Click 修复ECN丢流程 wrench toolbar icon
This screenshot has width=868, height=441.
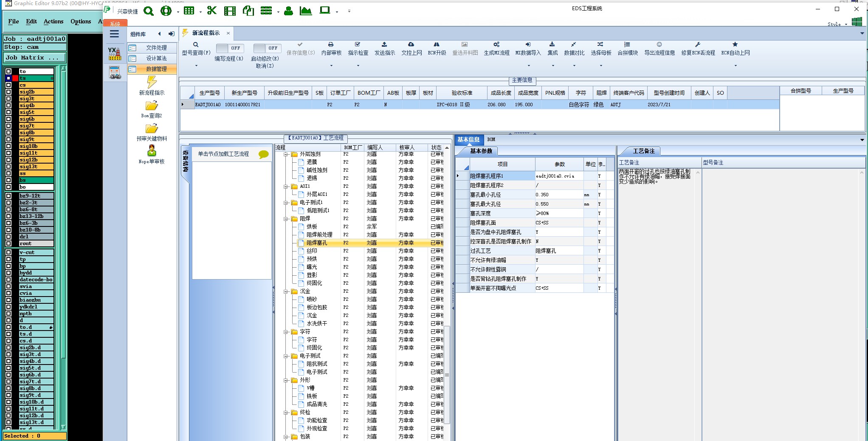click(698, 45)
